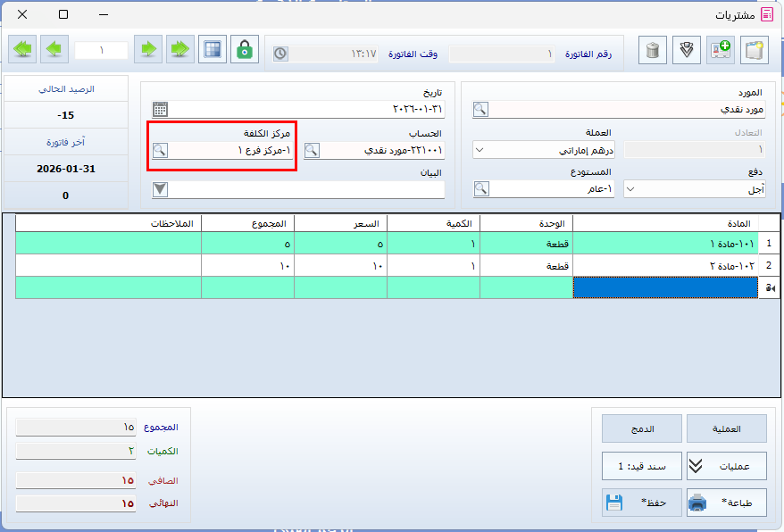Open the grid view toolbar icon
This screenshot has height=532, width=784.
(x=212, y=50)
